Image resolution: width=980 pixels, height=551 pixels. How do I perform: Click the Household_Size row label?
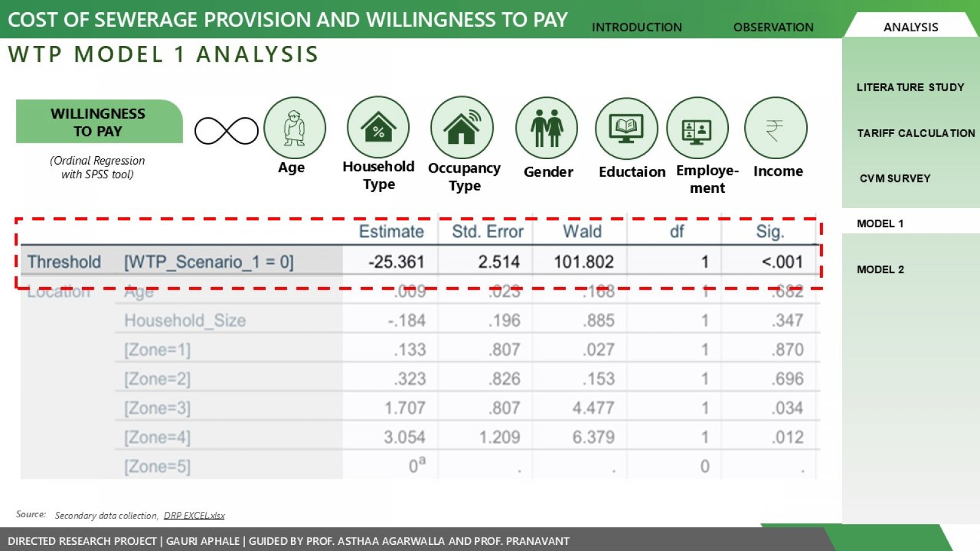pos(185,320)
